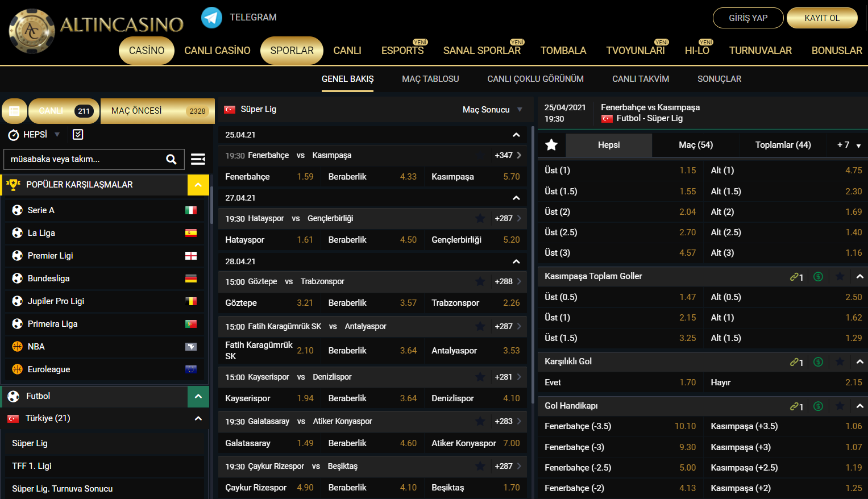Open the Telegram icon link
This screenshot has width=868, height=499.
click(x=212, y=18)
